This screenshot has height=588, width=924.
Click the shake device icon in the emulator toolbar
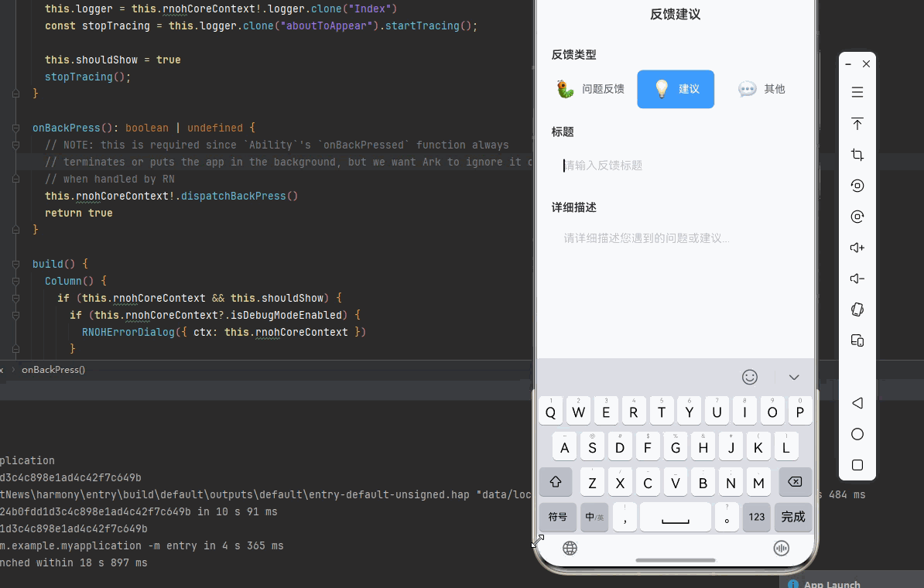857,309
